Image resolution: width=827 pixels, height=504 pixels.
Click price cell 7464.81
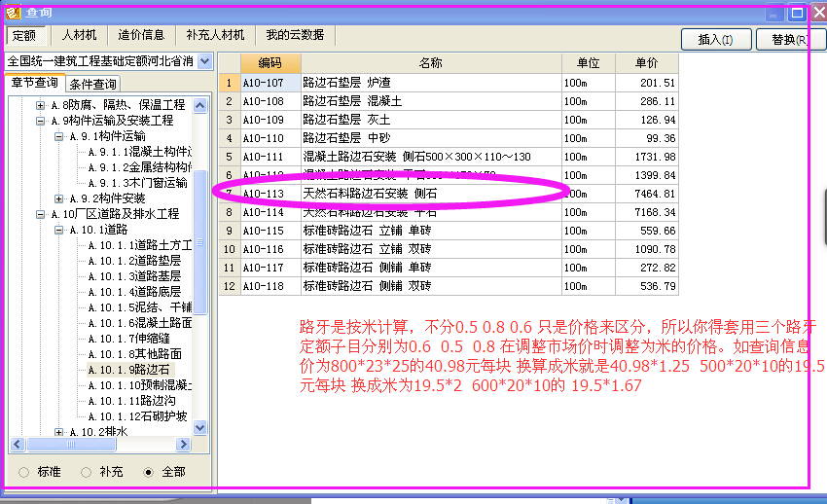coord(647,194)
